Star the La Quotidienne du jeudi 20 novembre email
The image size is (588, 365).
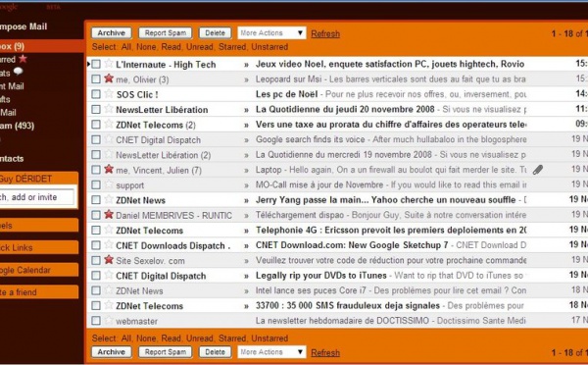[109, 109]
